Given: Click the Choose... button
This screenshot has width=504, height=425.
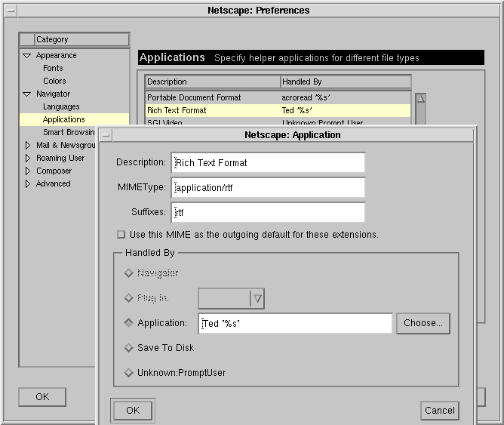Looking at the screenshot, I should (423, 323).
